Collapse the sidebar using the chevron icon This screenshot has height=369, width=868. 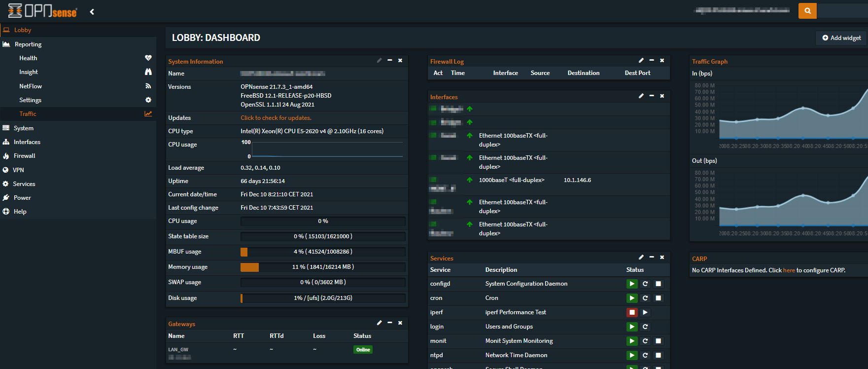click(92, 11)
